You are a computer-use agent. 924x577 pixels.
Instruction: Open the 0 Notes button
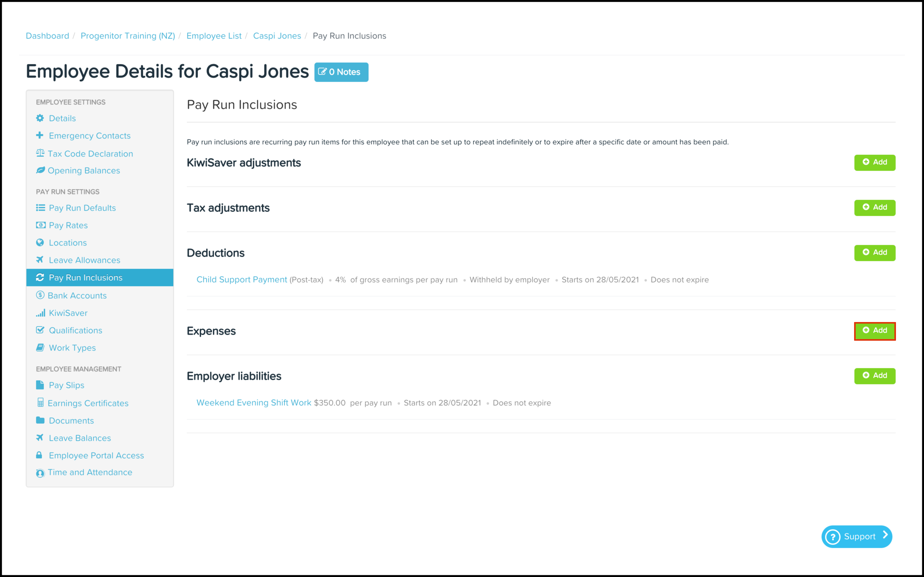coord(341,72)
